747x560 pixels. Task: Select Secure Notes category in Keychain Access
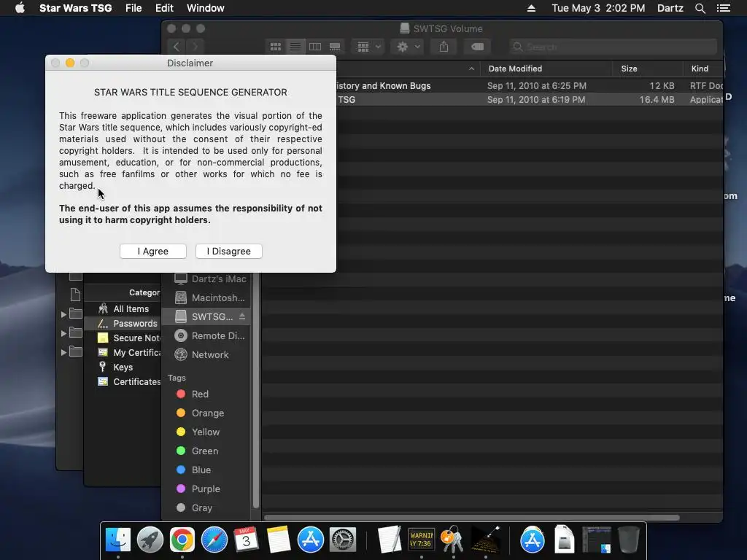123,338
